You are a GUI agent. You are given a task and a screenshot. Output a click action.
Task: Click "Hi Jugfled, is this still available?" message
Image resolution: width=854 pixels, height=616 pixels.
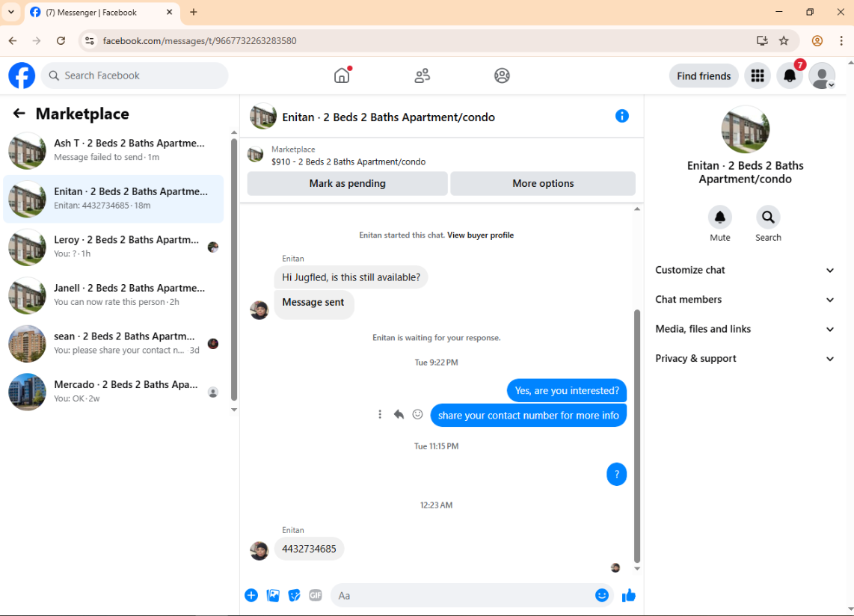click(x=351, y=277)
